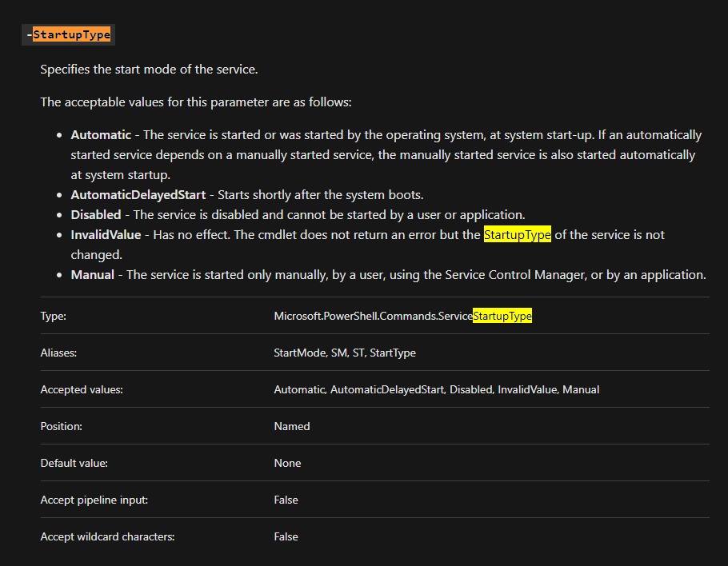The width and height of the screenshot is (728, 566).
Task: Click the "Position:" row label
Action: pyautogui.click(x=62, y=427)
